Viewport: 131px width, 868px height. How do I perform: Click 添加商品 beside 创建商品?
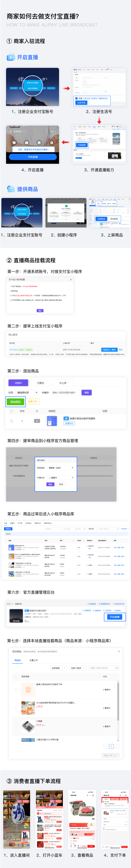[114, 219]
